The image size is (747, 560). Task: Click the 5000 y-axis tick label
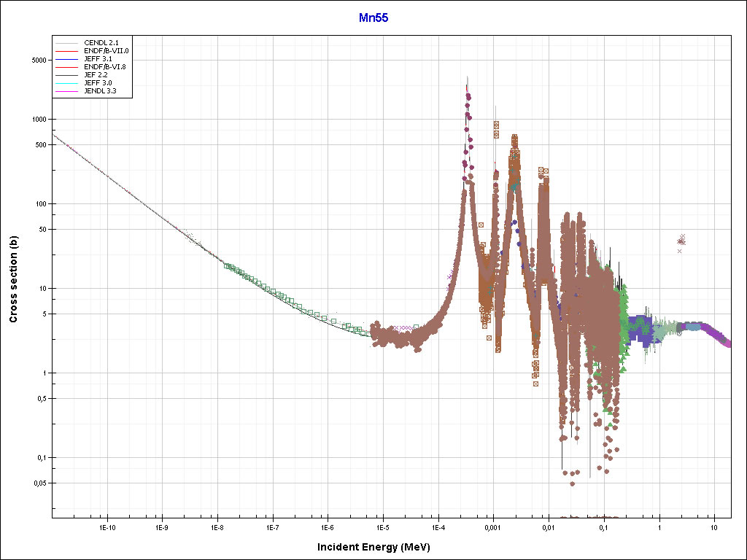(x=38, y=60)
